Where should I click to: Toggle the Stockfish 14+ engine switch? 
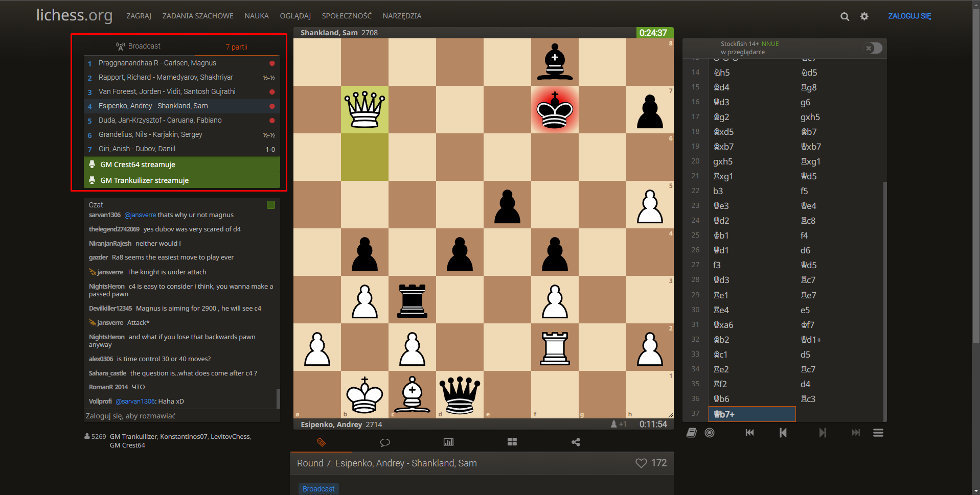coord(873,48)
